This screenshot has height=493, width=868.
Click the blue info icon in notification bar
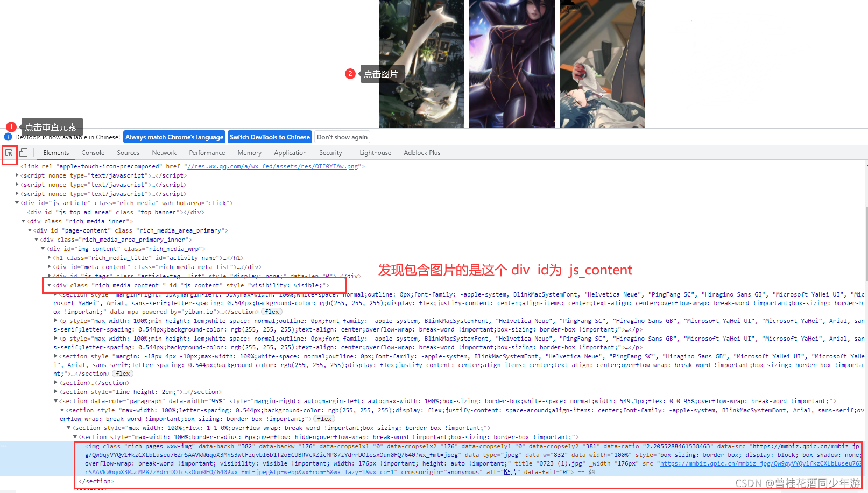pyautogui.click(x=8, y=137)
